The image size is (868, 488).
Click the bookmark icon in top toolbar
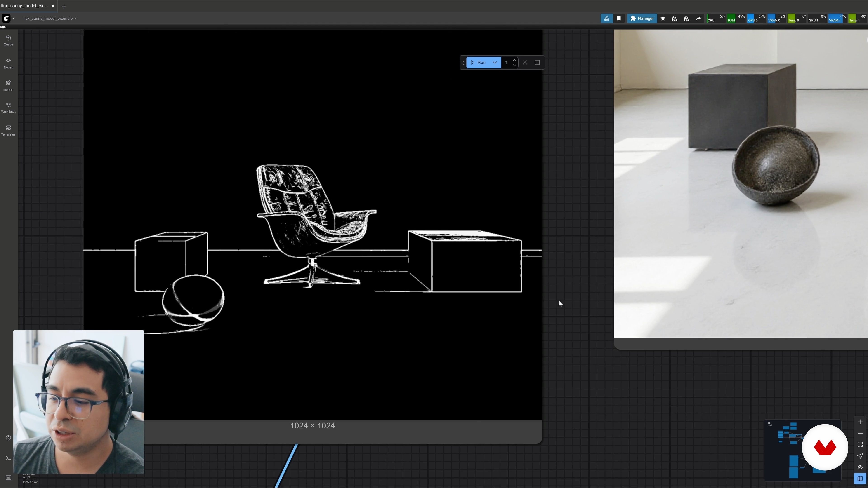tap(619, 19)
